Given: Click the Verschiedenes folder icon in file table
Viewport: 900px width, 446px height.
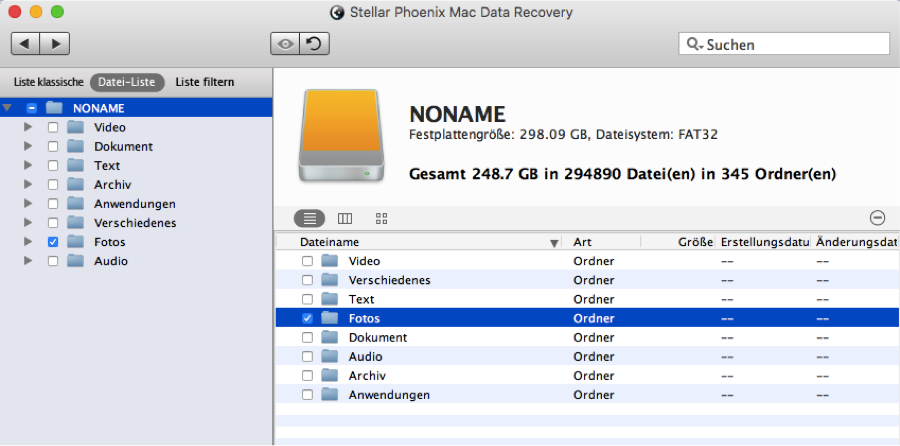Looking at the screenshot, I should pos(329,280).
